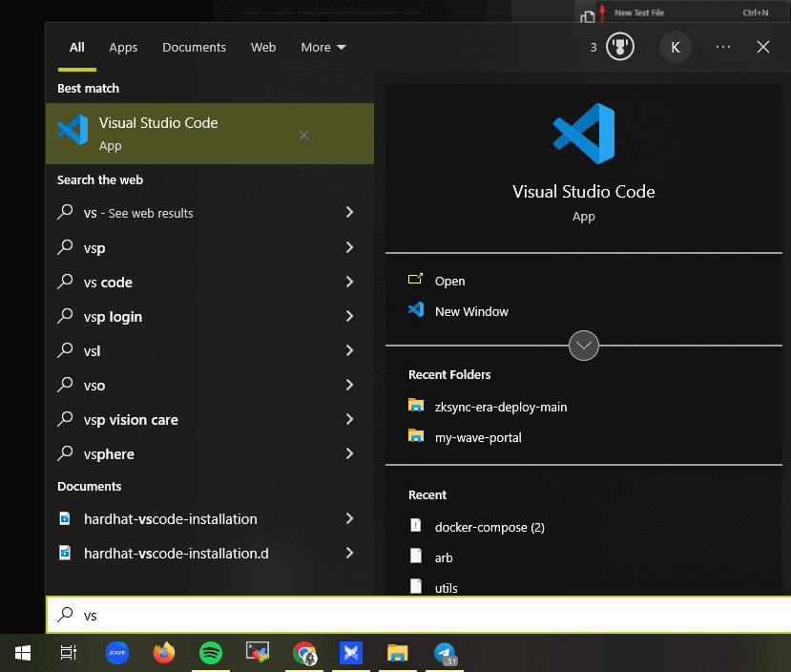Open Chrome from the taskbar

304,653
